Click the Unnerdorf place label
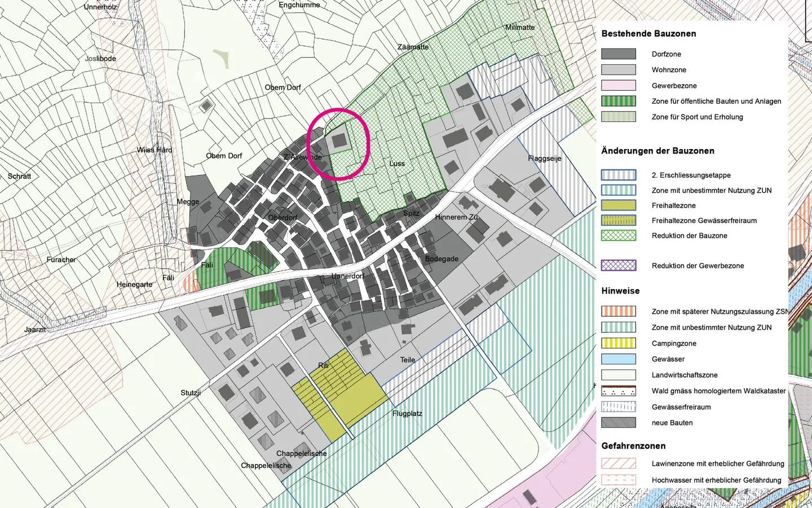Image resolution: width=812 pixels, height=508 pixels. click(348, 276)
